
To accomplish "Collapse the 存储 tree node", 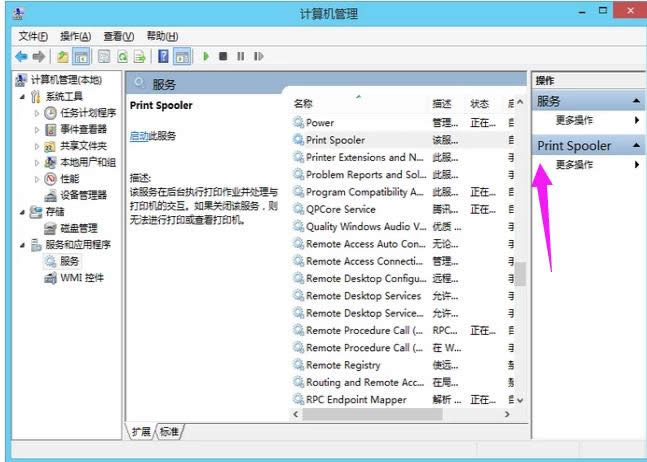I will (22, 212).
